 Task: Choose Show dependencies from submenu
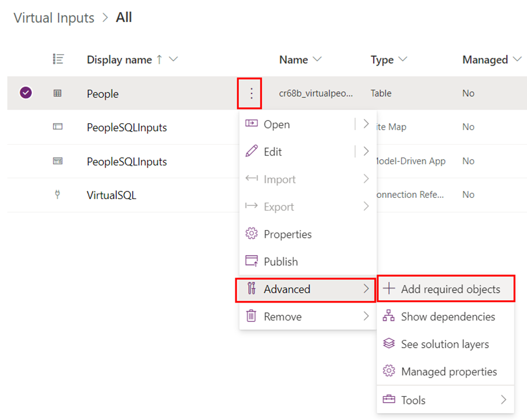tap(448, 316)
